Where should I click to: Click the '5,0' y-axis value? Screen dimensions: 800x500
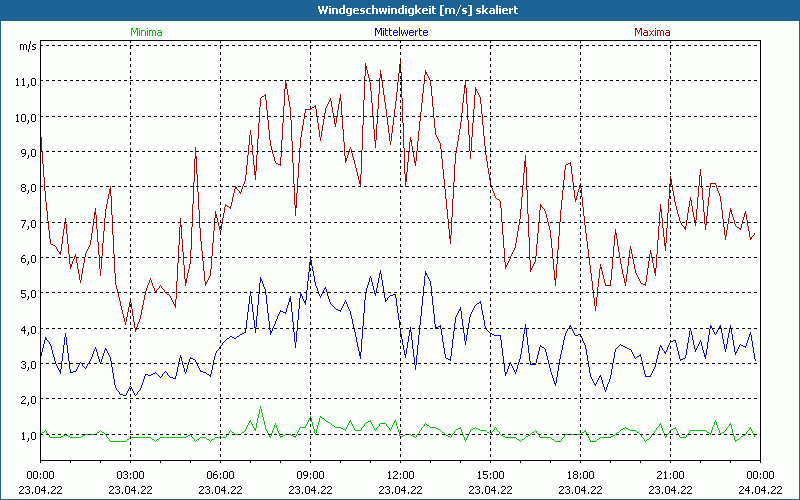coord(28,294)
